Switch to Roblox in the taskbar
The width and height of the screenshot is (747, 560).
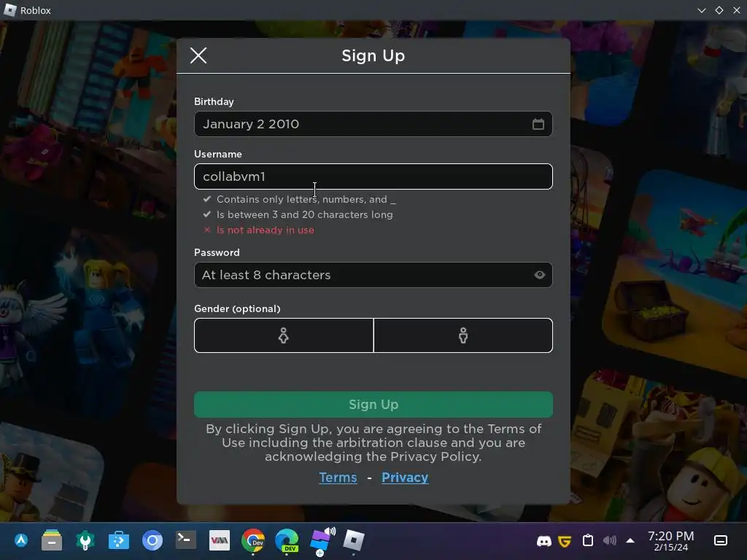click(x=354, y=540)
